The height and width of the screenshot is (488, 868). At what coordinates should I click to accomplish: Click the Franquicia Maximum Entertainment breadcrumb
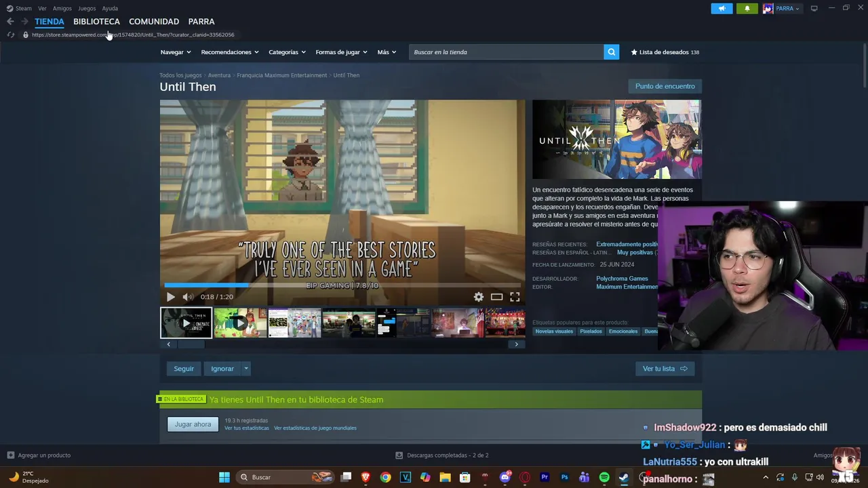click(281, 75)
